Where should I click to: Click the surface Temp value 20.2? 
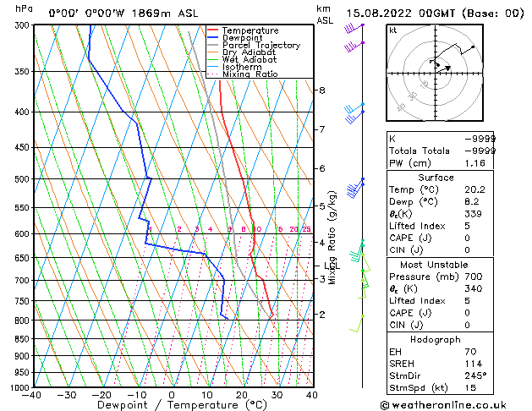click(474, 189)
